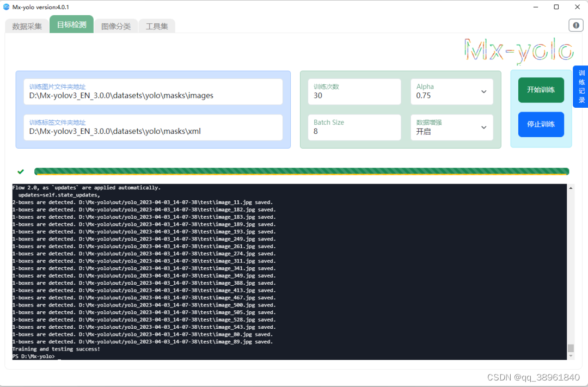Click the training image folder path field

(154, 91)
